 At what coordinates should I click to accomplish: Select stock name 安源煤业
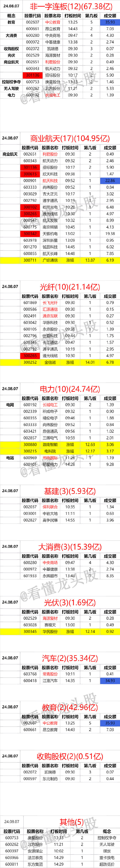click(x=35, y=851)
